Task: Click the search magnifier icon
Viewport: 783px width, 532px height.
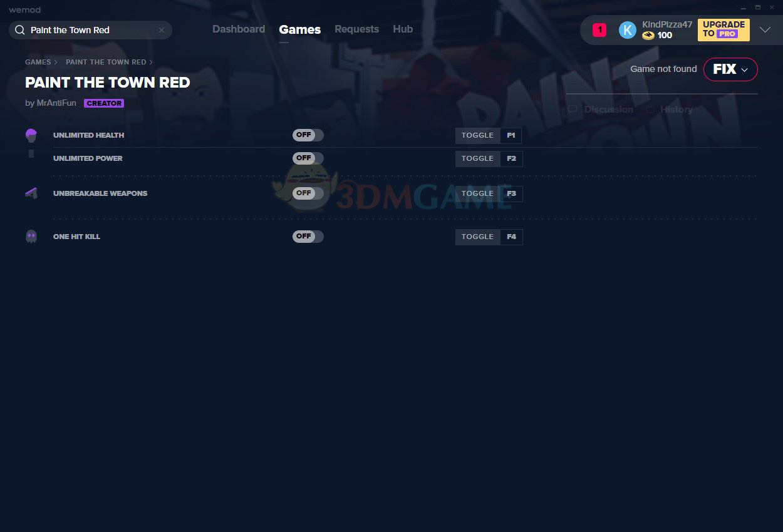Action: (19, 30)
